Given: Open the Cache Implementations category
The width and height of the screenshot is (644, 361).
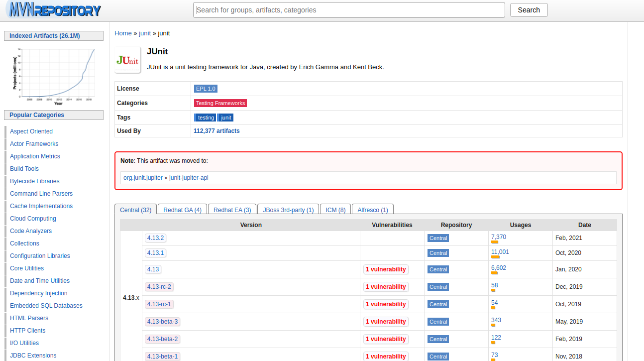Looking at the screenshot, I should (x=41, y=206).
